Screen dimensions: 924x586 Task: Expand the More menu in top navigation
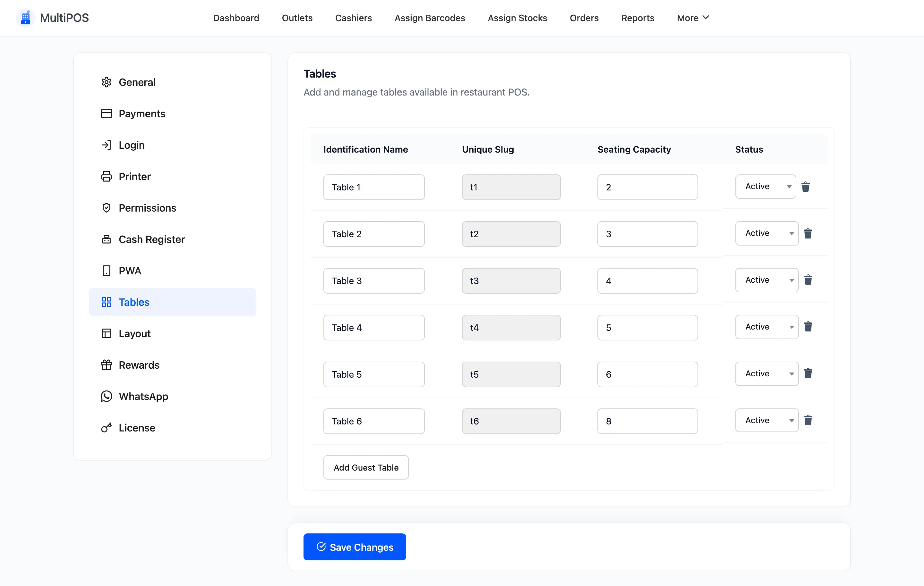(x=693, y=18)
